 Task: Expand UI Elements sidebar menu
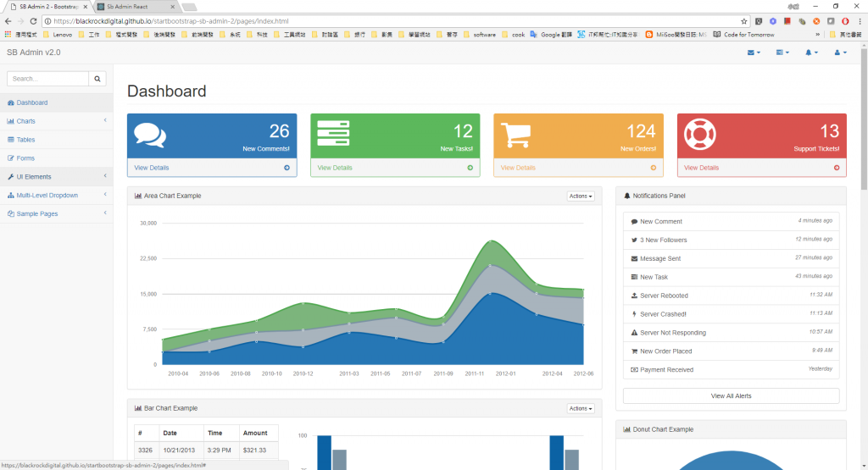point(57,177)
